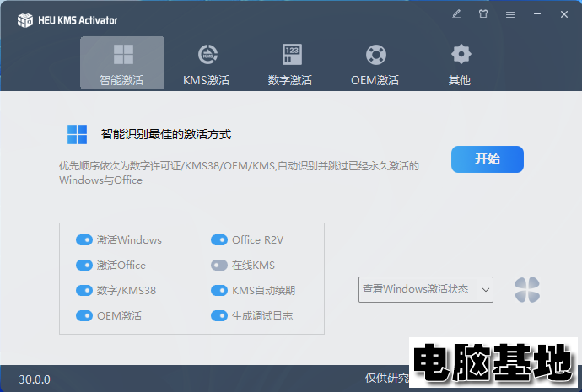Toggle the OEM激活 switch

point(84,316)
